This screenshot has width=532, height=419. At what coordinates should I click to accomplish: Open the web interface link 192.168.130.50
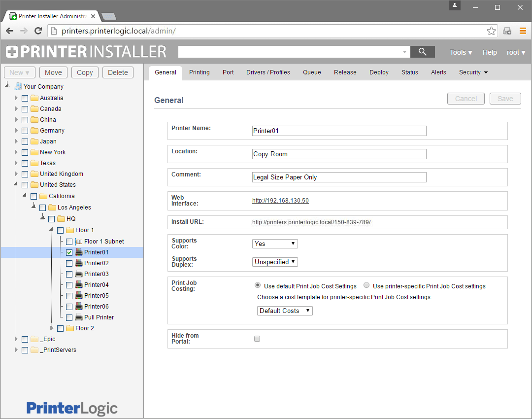pyautogui.click(x=280, y=201)
